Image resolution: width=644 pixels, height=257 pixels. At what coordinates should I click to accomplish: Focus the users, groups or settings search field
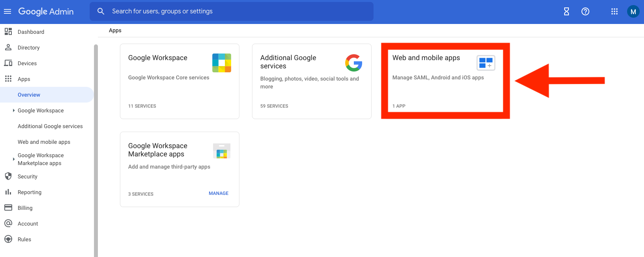[x=232, y=11]
